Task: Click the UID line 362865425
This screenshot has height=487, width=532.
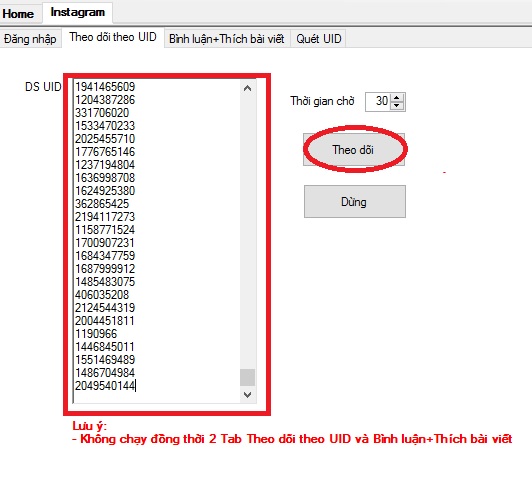Action: 102,204
